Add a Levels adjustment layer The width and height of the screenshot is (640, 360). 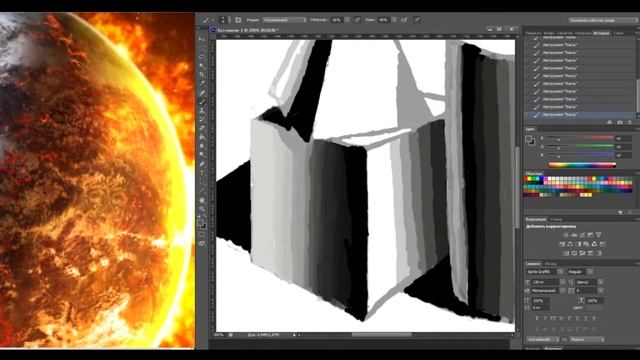[574, 235]
